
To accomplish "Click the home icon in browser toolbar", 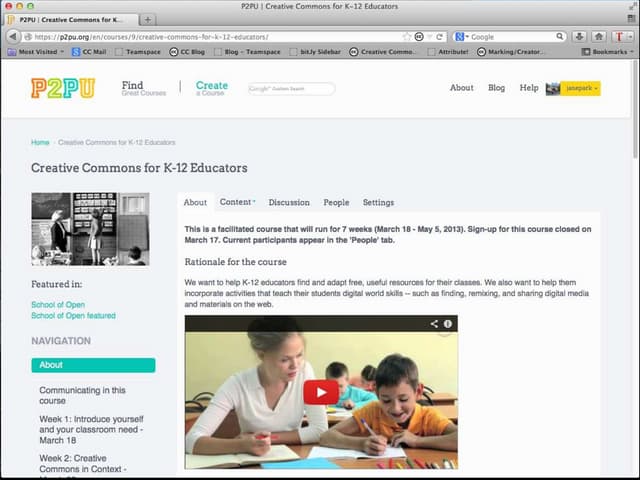I will click(x=599, y=37).
